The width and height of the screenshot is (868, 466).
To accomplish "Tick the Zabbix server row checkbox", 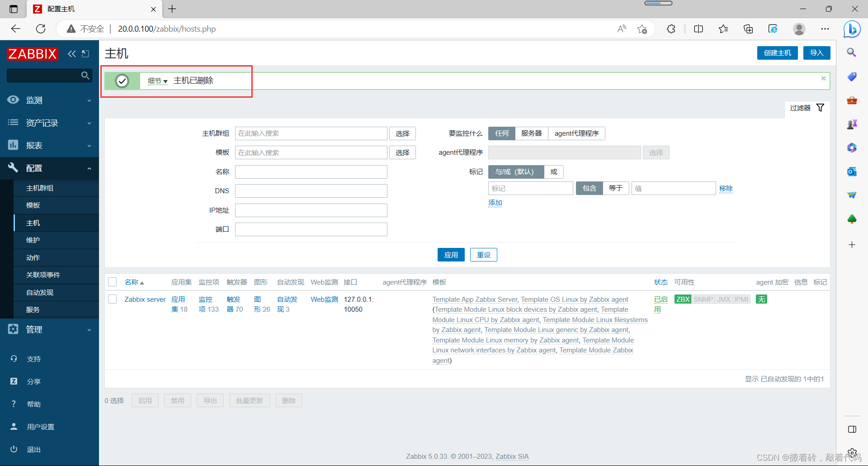I will 113,299.
